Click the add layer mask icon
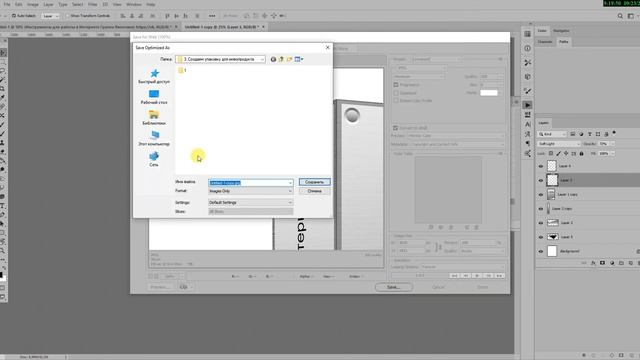The width and height of the screenshot is (640, 360). 602,263
